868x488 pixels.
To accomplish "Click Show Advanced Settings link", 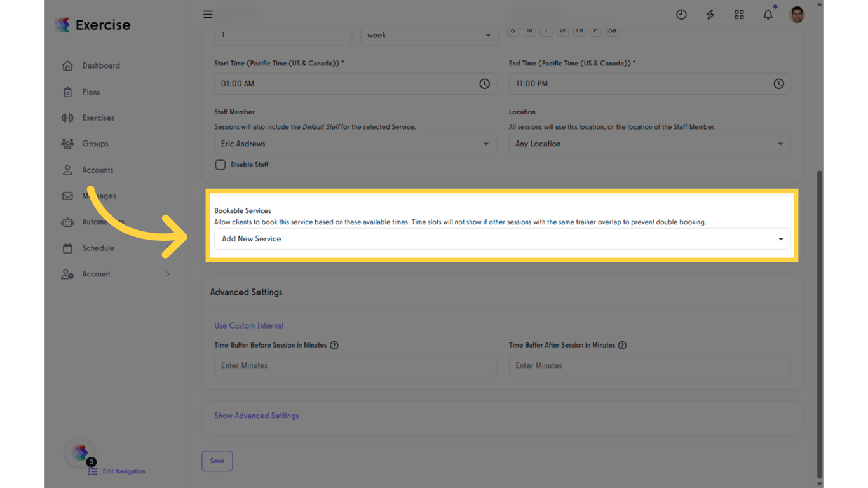I will click(x=256, y=415).
